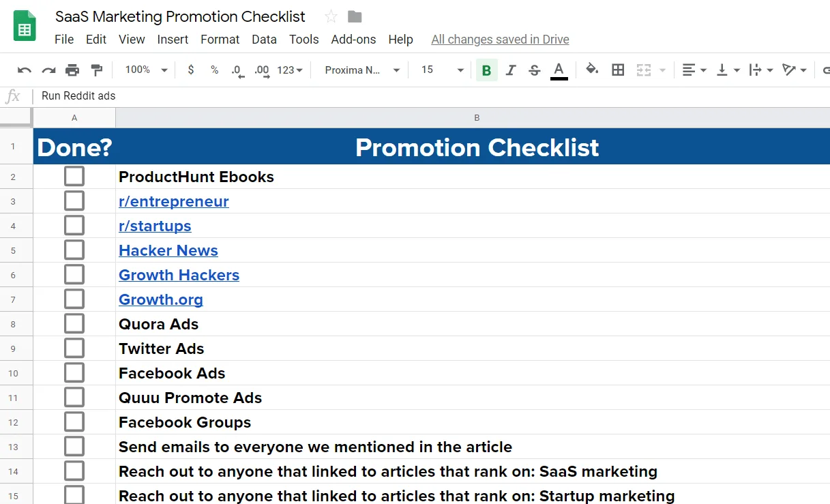Open the text color picker
This screenshot has height=504, width=830.
[559, 70]
